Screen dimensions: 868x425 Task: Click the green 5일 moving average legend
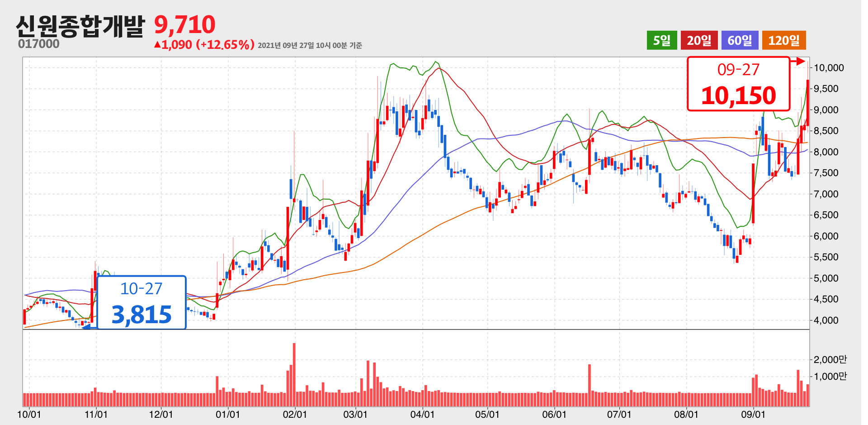click(x=662, y=40)
